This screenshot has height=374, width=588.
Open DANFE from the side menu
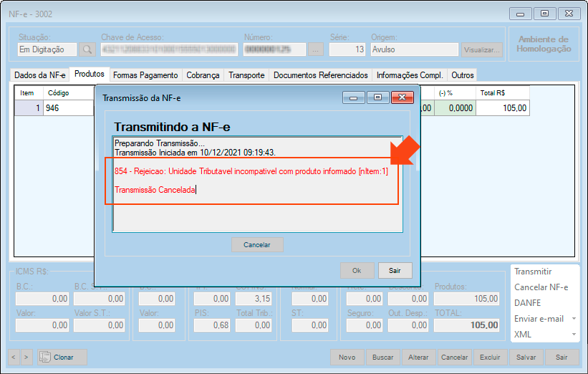(528, 303)
